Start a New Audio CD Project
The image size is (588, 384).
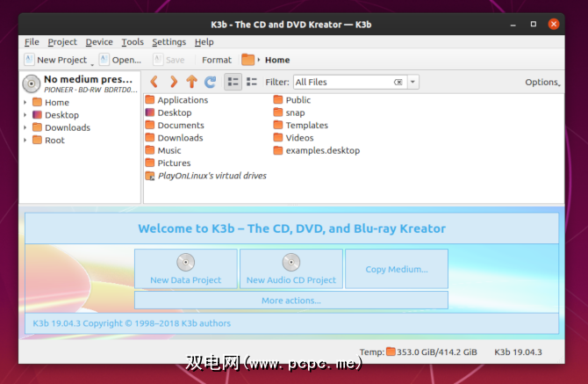[x=291, y=269]
